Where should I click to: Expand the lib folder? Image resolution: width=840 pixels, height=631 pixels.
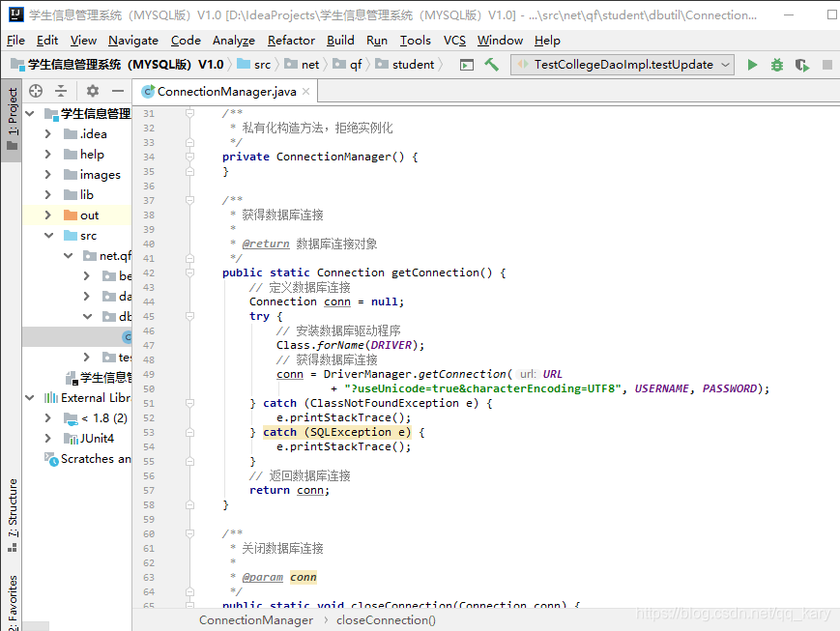coord(48,195)
